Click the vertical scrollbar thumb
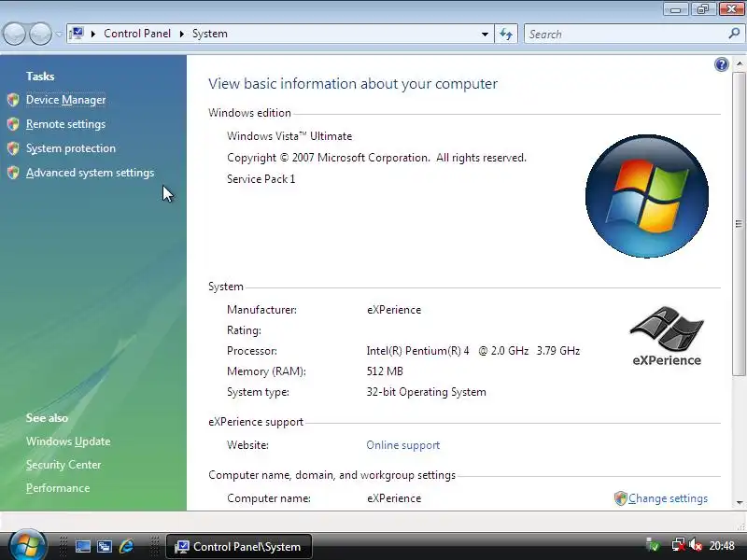 [739, 224]
